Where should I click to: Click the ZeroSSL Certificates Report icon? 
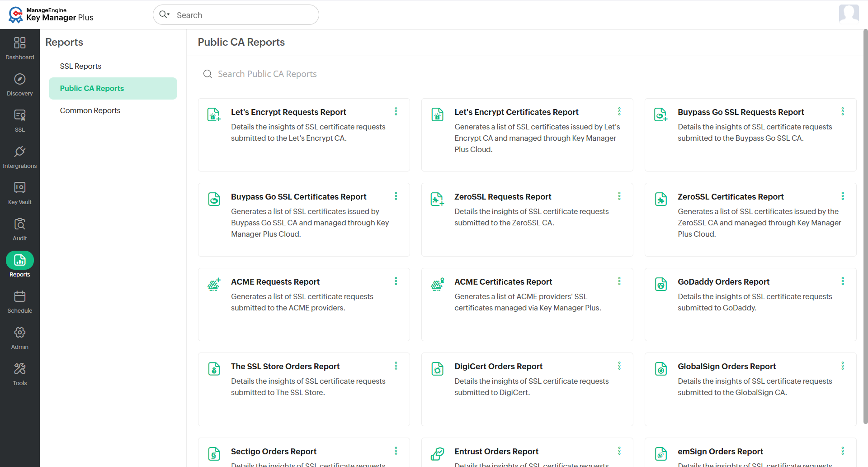pos(660,199)
